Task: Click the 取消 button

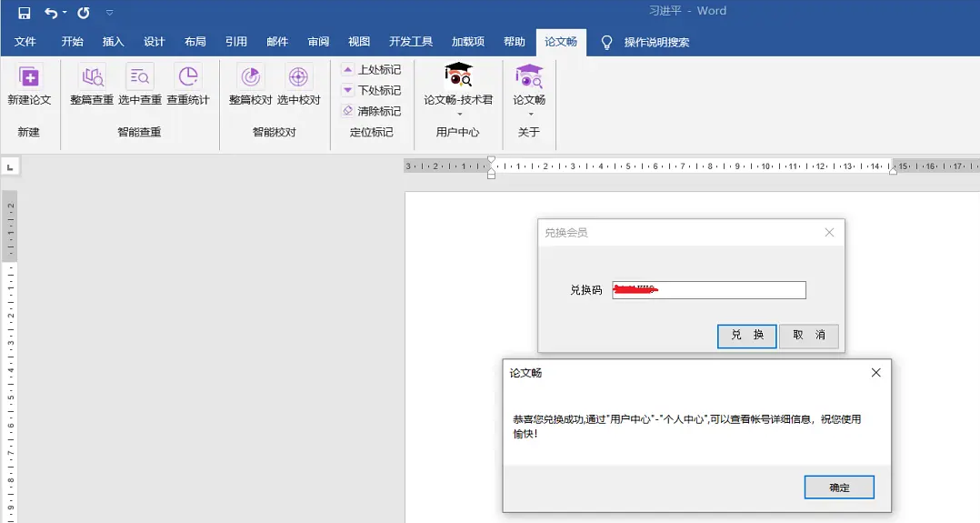Action: (x=809, y=336)
